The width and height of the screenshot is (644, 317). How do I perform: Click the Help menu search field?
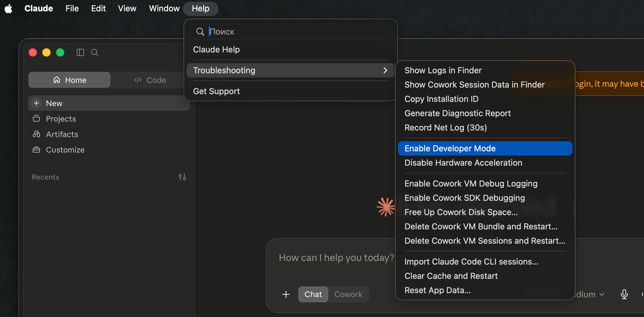coord(291,32)
